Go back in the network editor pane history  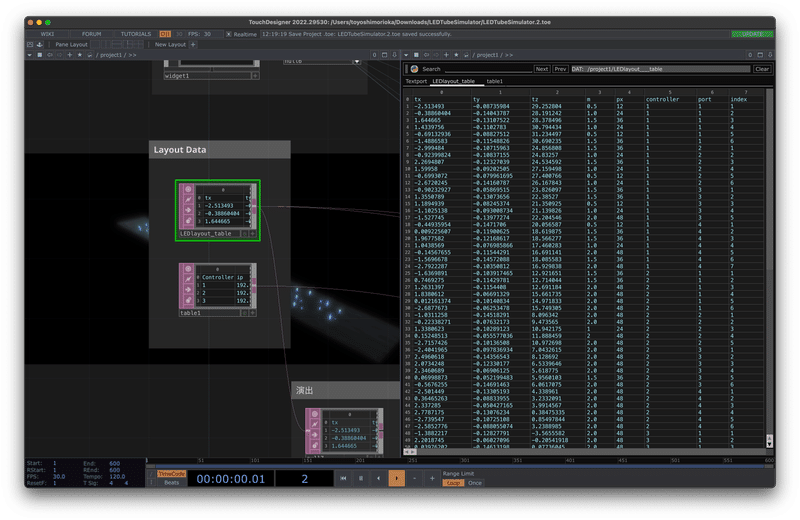(50, 55)
